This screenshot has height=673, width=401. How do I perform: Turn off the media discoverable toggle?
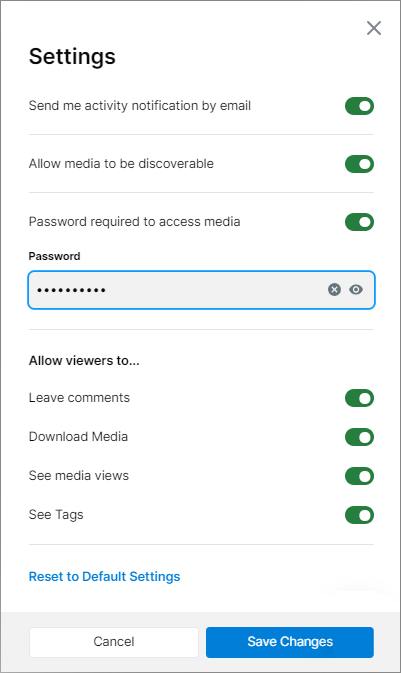[x=359, y=164]
